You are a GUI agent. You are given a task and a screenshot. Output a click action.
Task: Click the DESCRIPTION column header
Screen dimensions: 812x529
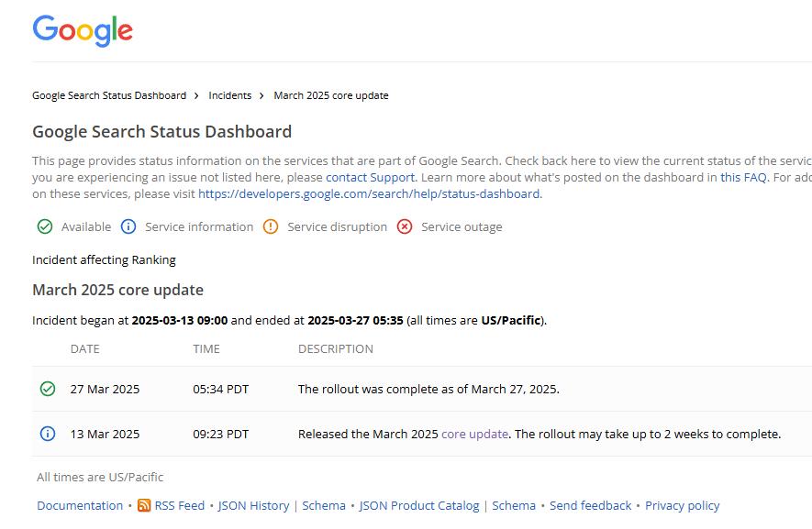tap(336, 349)
